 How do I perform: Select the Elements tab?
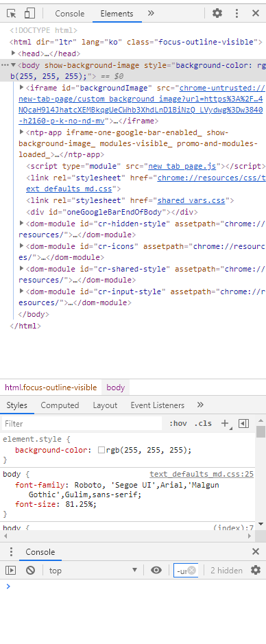pyautogui.click(x=117, y=14)
